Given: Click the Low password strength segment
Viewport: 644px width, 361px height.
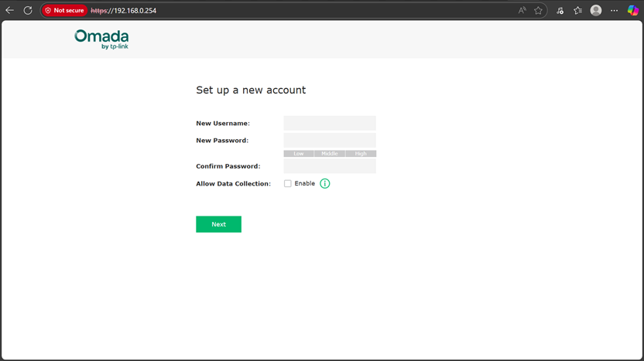Looking at the screenshot, I should coord(299,154).
